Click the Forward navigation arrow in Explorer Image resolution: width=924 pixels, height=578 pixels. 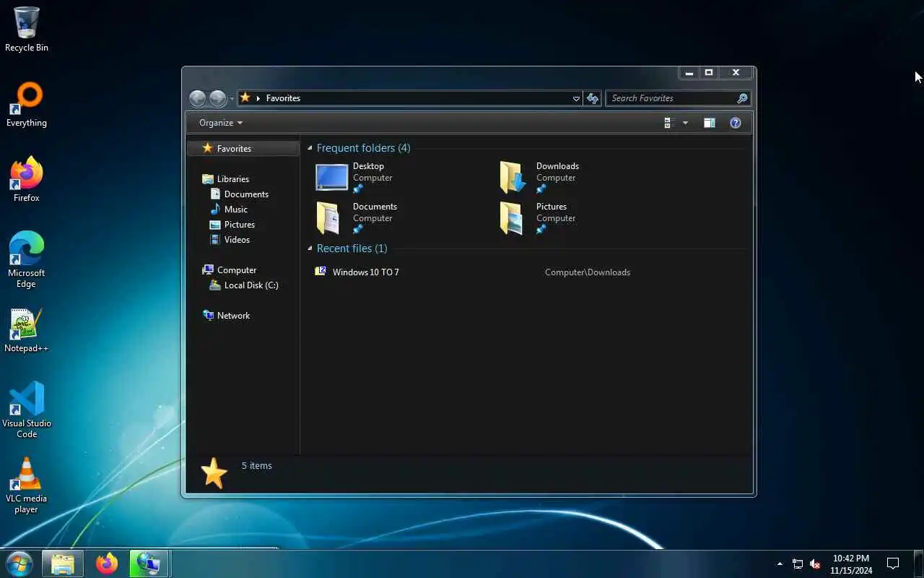click(217, 98)
